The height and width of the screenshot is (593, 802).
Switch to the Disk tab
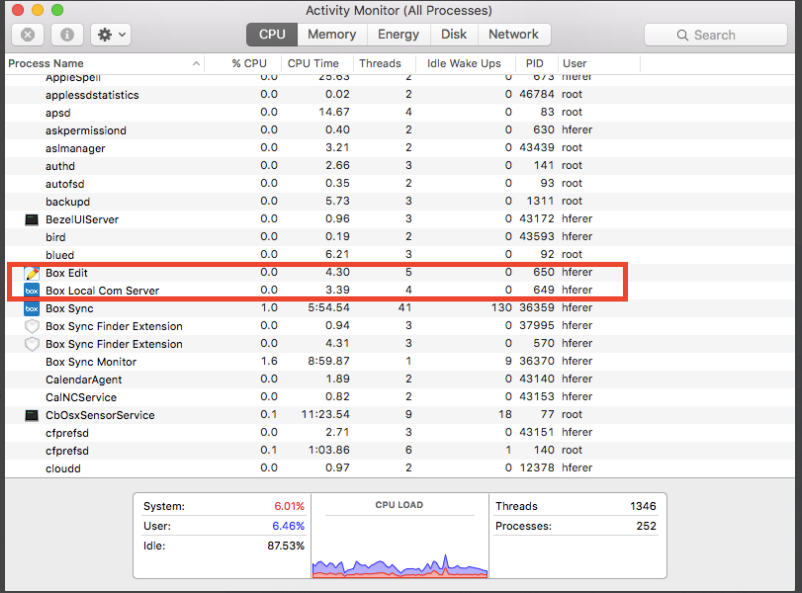tap(454, 35)
